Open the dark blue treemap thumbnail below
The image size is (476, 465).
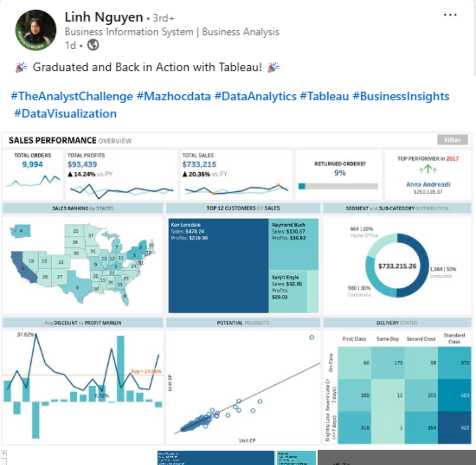tap(216, 458)
